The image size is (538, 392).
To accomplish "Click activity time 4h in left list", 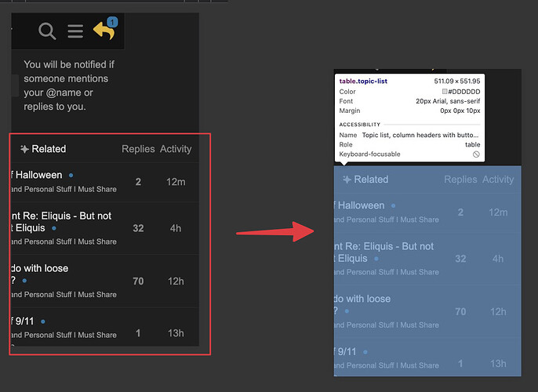I will pos(176,228).
